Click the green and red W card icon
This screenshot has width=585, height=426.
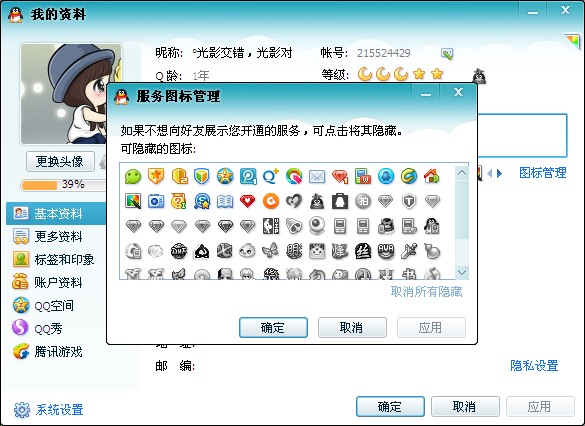363,176
